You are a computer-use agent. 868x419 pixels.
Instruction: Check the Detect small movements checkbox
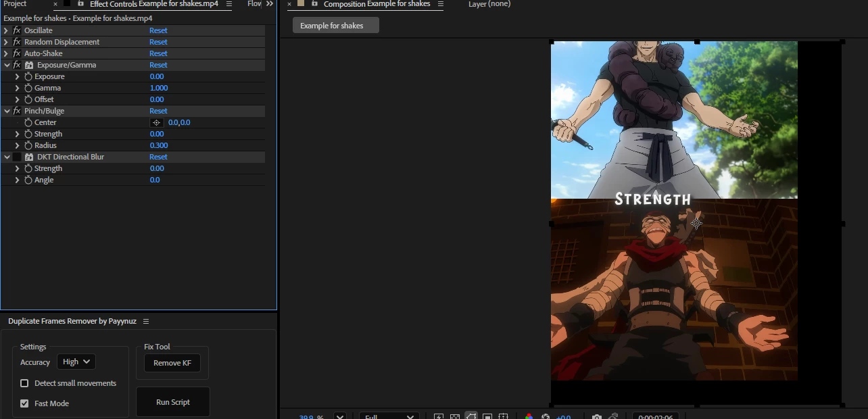click(x=24, y=383)
